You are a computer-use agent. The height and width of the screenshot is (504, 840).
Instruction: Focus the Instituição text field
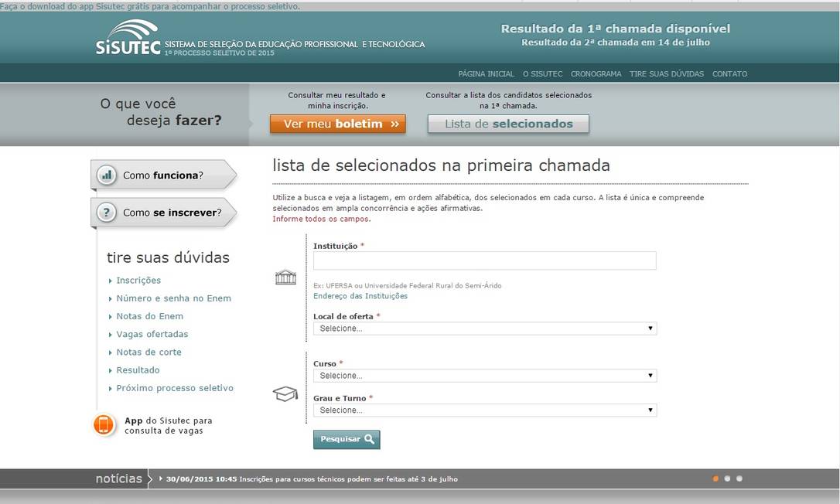point(484,261)
